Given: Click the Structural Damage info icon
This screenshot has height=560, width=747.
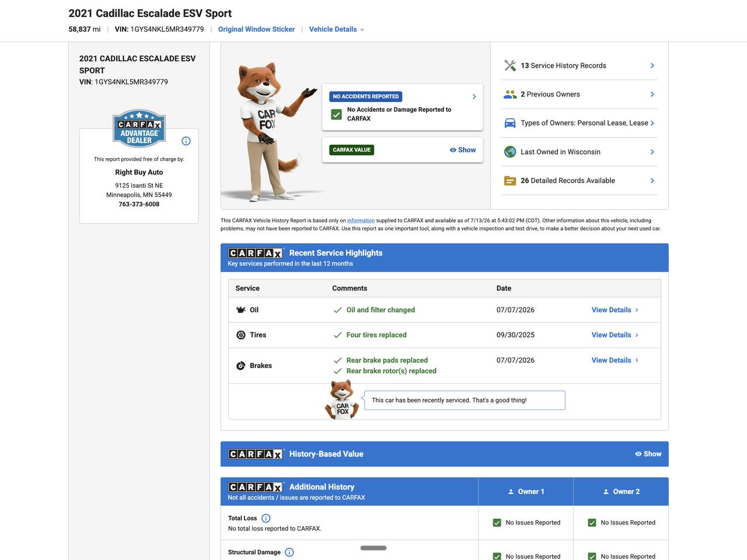Looking at the screenshot, I should tap(289, 552).
